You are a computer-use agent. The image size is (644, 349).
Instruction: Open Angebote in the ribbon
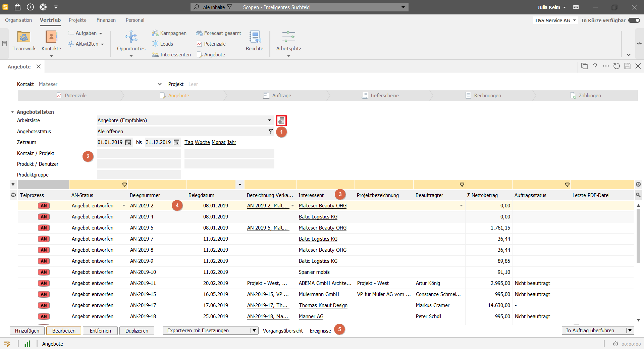point(211,55)
